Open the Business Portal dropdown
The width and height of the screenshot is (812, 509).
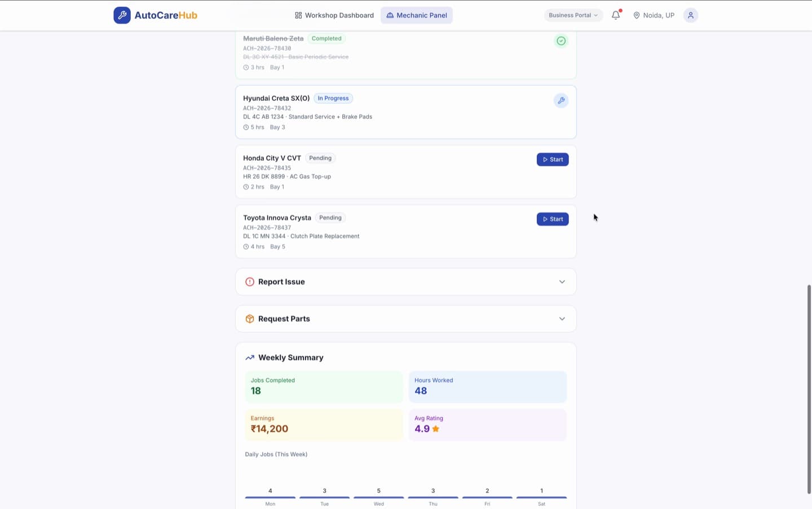click(x=573, y=15)
